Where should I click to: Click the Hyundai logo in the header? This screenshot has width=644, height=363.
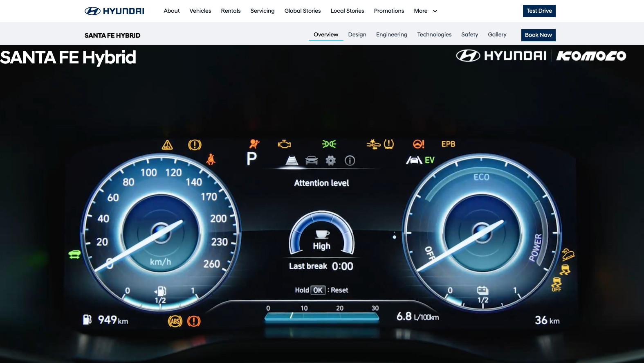coord(114,11)
